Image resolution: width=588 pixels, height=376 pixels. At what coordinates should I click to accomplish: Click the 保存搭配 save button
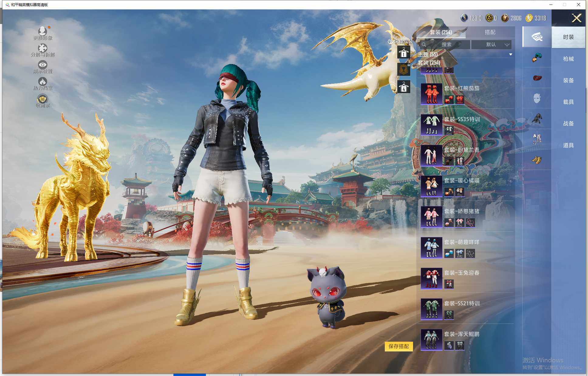[x=398, y=346]
